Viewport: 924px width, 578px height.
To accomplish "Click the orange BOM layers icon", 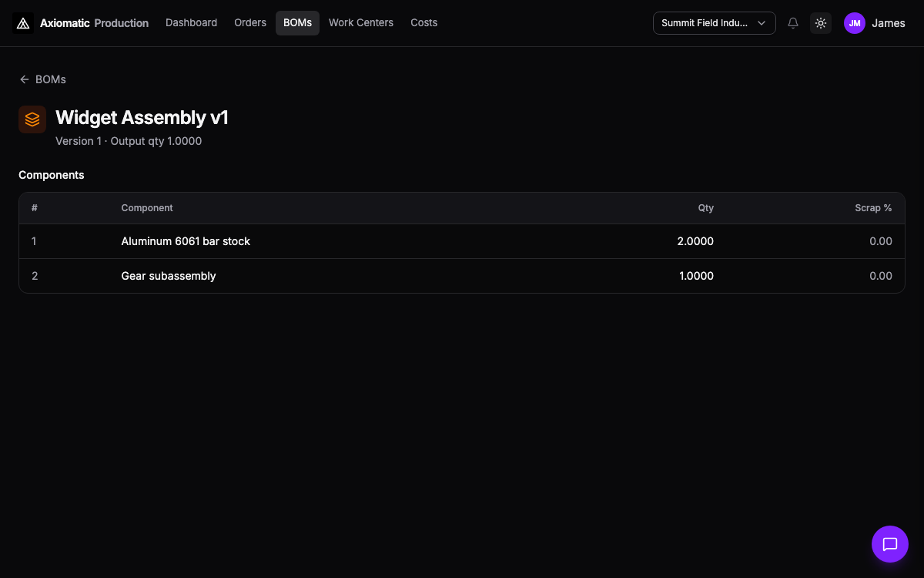I will pyautogui.click(x=32, y=119).
